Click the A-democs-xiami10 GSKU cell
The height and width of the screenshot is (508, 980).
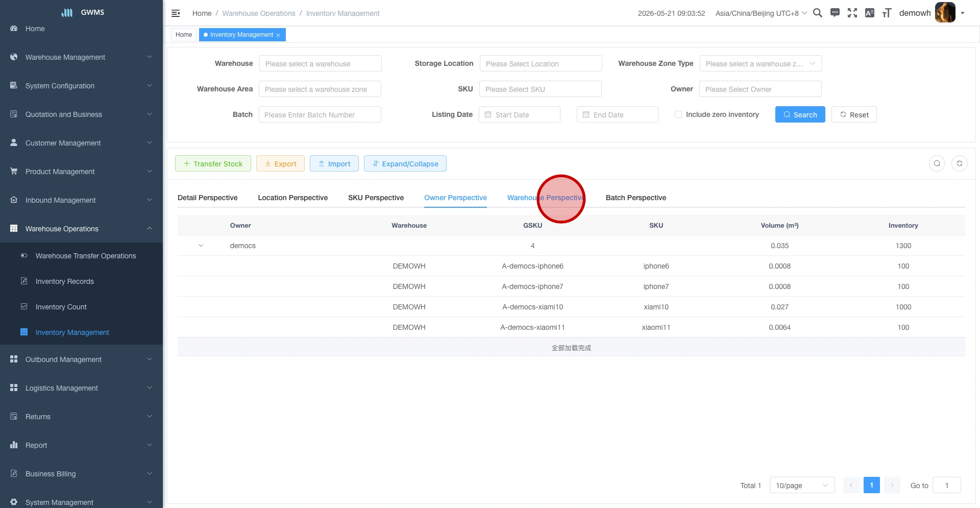click(532, 307)
